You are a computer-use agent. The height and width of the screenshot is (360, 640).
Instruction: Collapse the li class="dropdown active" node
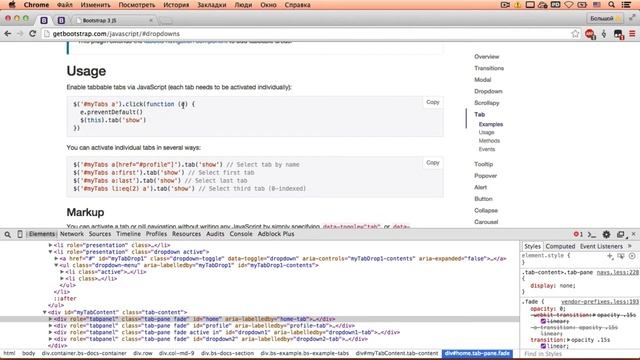[x=51, y=252]
